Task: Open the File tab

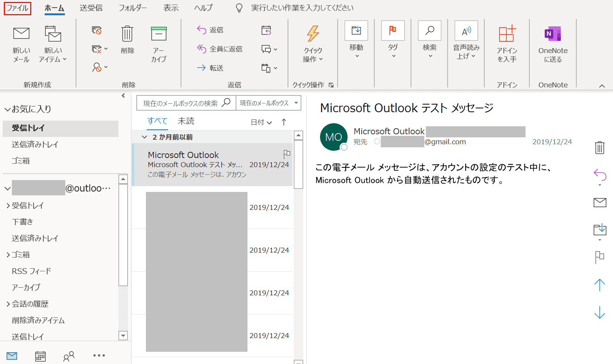Action: click(x=18, y=8)
